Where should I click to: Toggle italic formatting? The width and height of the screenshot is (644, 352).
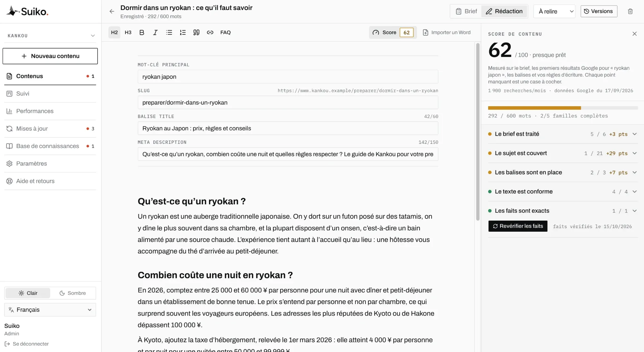[x=155, y=32]
